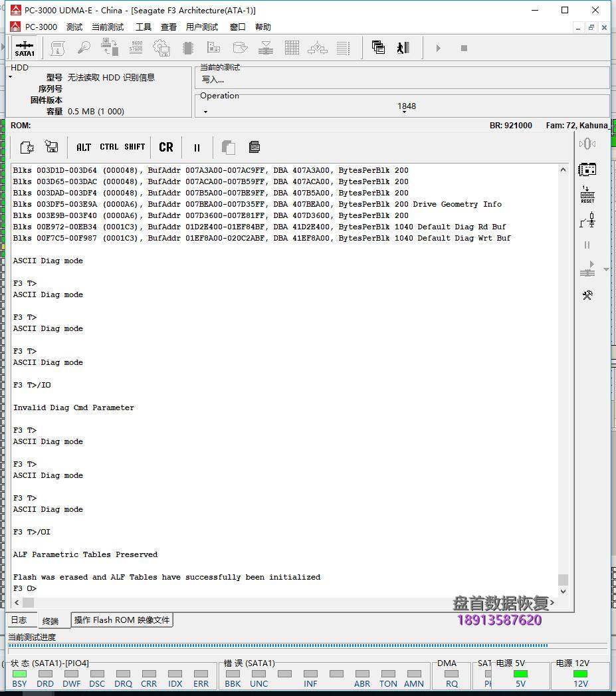Click the dropdown arrow under 1848
Screen dimensions: 616x696
404,112
